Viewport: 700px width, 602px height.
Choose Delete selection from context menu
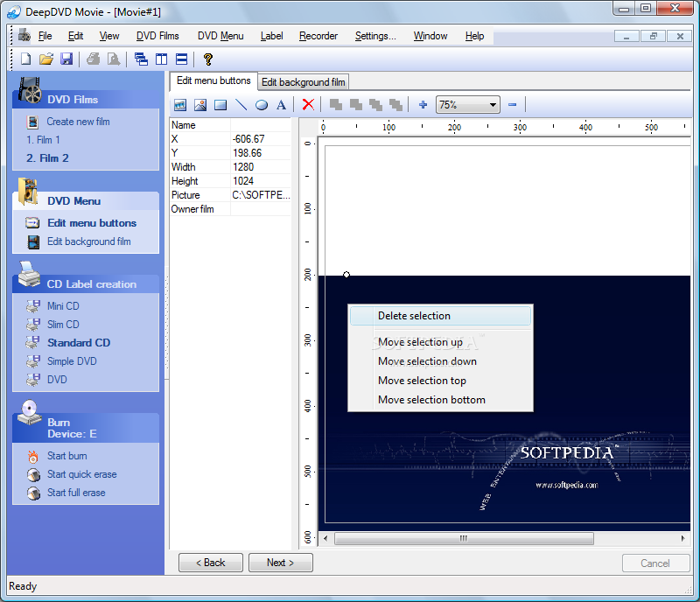[x=441, y=316]
